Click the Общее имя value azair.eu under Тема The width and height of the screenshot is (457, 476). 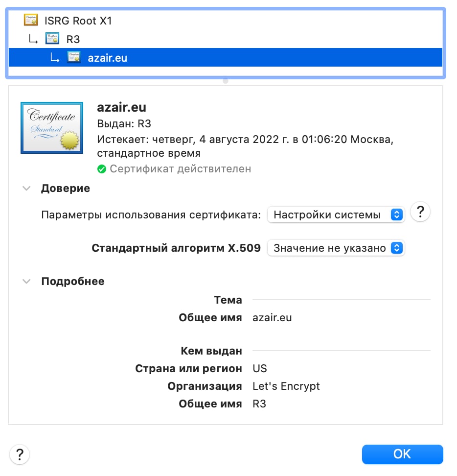coord(272,317)
